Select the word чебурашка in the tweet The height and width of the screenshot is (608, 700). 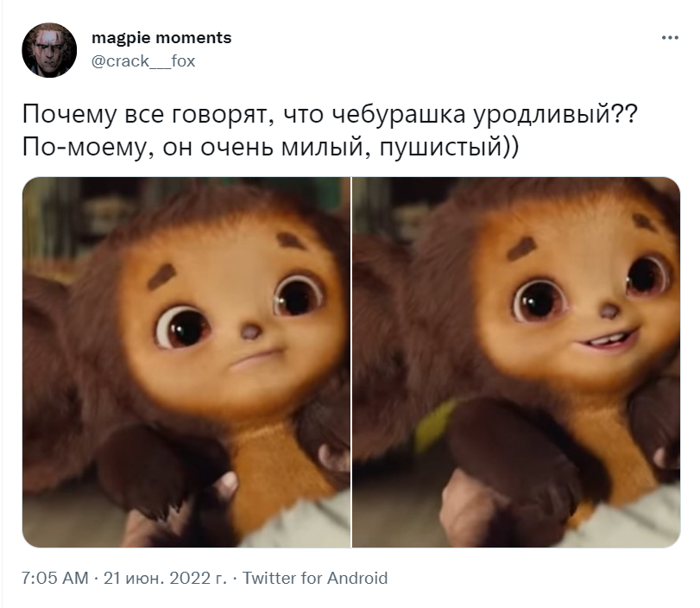(399, 114)
